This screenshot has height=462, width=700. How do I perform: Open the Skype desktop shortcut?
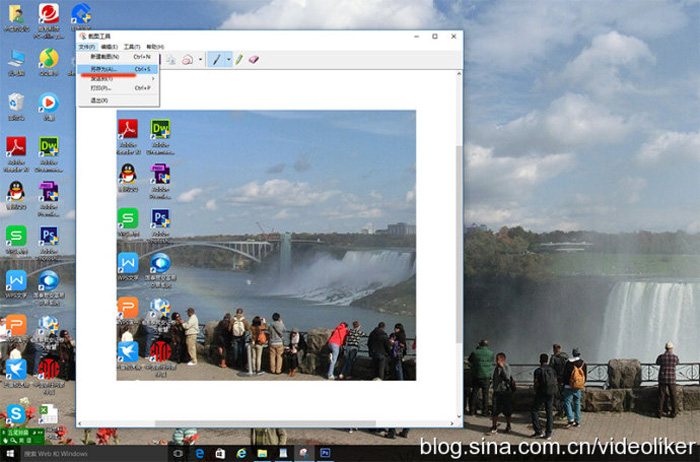point(16,413)
